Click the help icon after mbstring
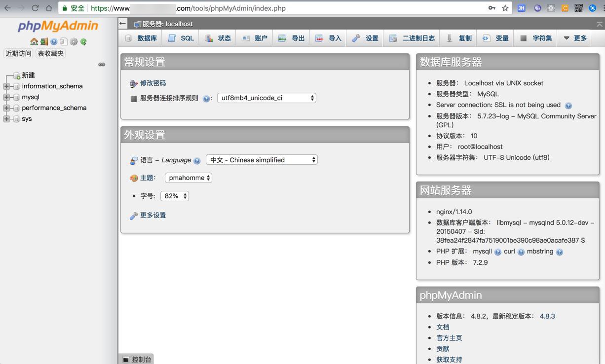 (x=559, y=252)
